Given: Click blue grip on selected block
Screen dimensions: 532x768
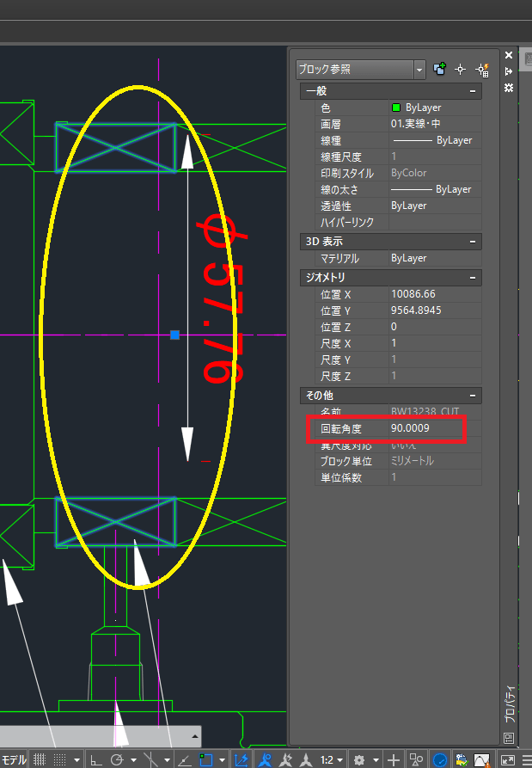Looking at the screenshot, I should pyautogui.click(x=174, y=335).
